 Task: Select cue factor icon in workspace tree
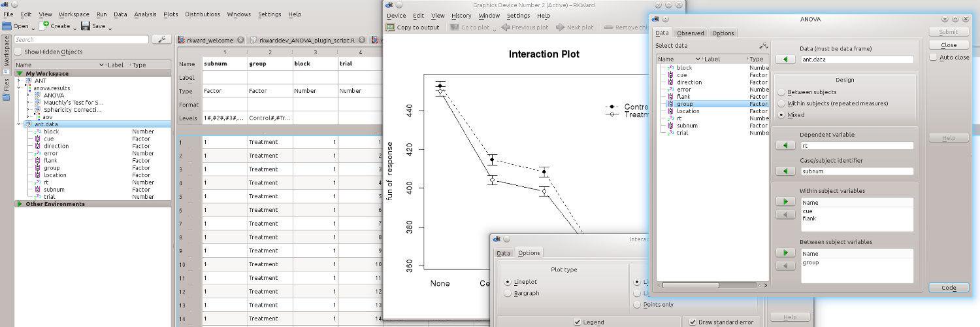(37, 139)
